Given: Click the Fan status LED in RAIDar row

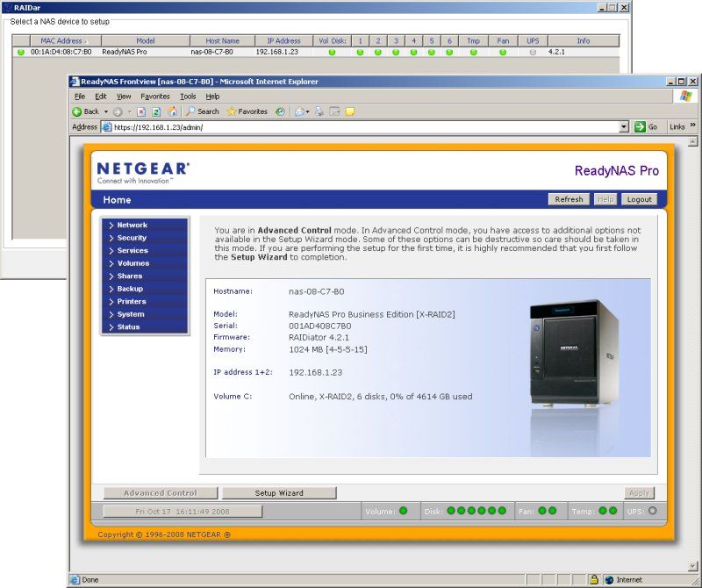Looking at the screenshot, I should pos(503,53).
